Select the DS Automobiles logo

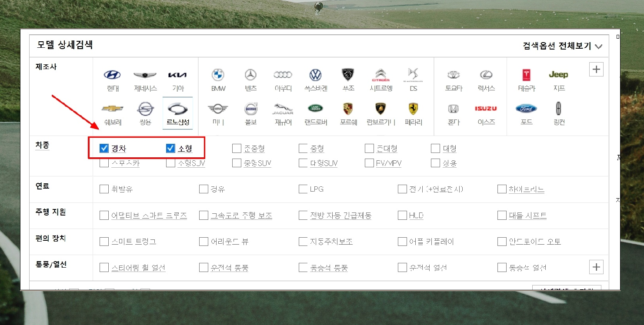pyautogui.click(x=413, y=74)
